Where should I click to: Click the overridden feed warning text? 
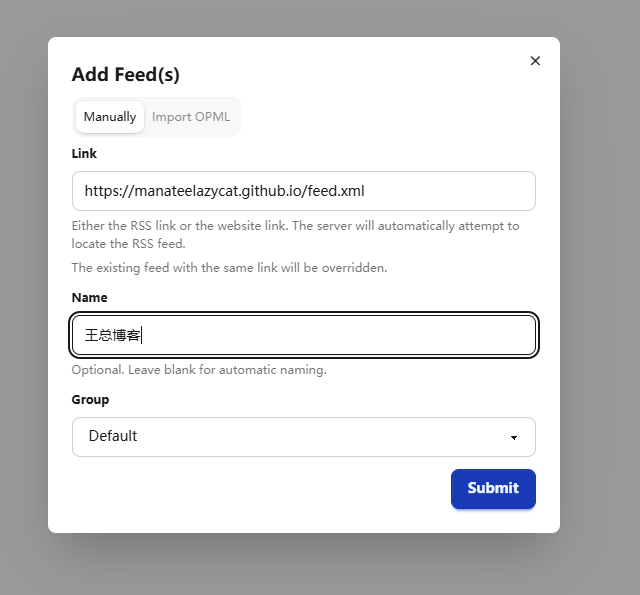click(229, 268)
